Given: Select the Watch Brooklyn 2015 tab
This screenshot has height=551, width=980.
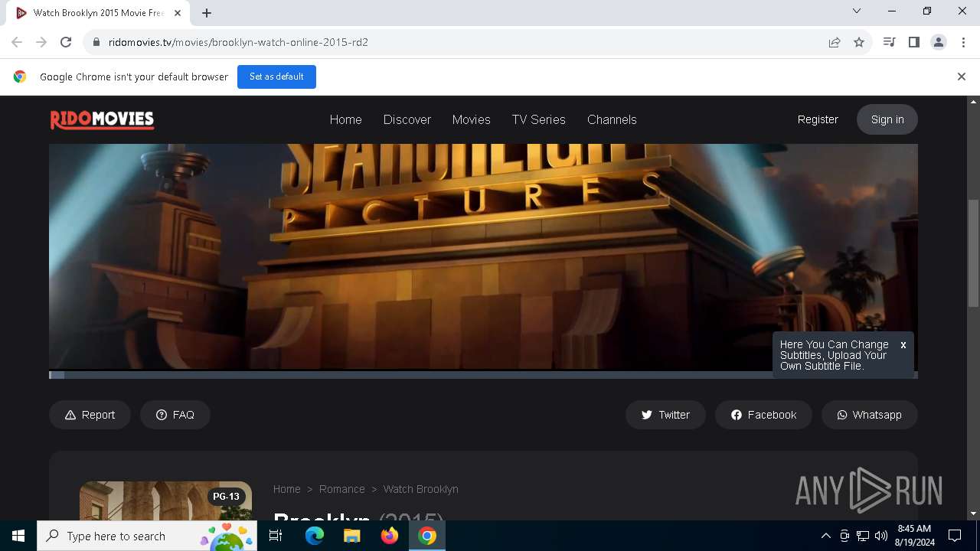Looking at the screenshot, I should (98, 13).
